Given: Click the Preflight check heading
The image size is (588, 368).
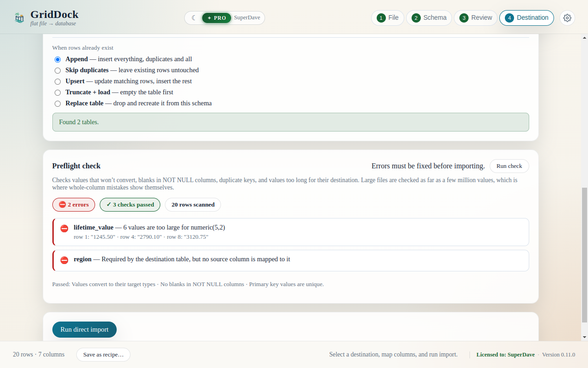Looking at the screenshot, I should [x=76, y=166].
